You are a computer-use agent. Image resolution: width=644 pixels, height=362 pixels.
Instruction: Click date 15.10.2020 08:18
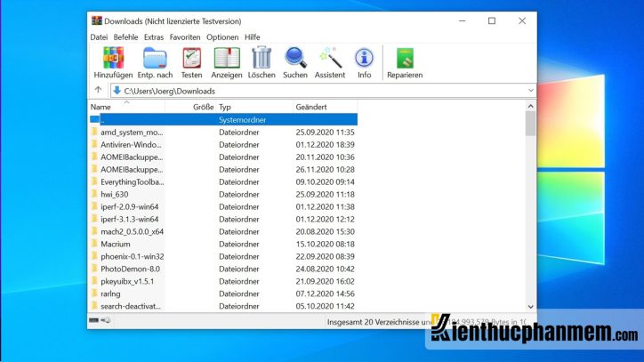(325, 244)
